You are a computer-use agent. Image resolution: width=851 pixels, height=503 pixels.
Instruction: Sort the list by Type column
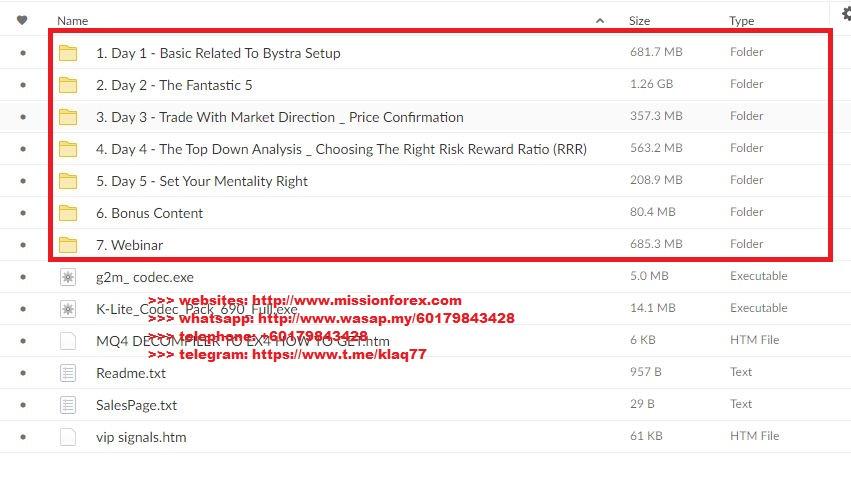coord(742,20)
